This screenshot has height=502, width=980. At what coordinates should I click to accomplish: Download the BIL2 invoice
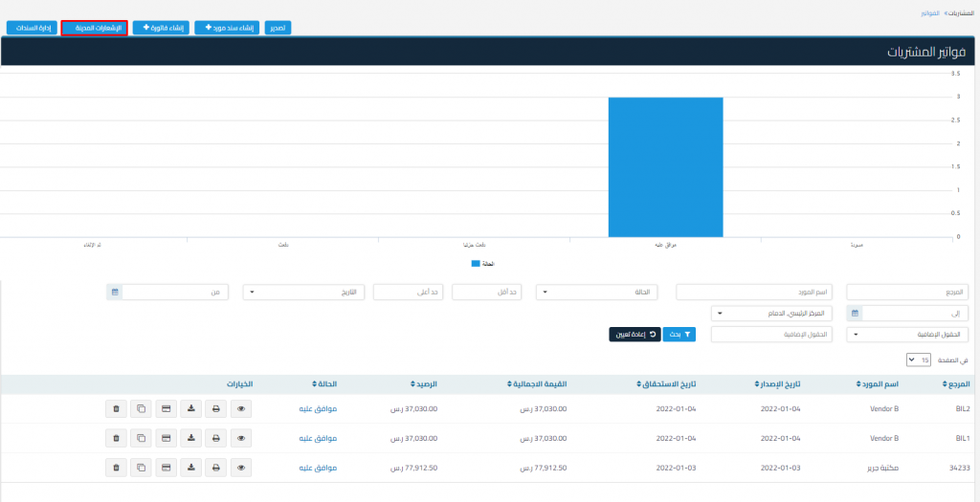[x=191, y=408]
